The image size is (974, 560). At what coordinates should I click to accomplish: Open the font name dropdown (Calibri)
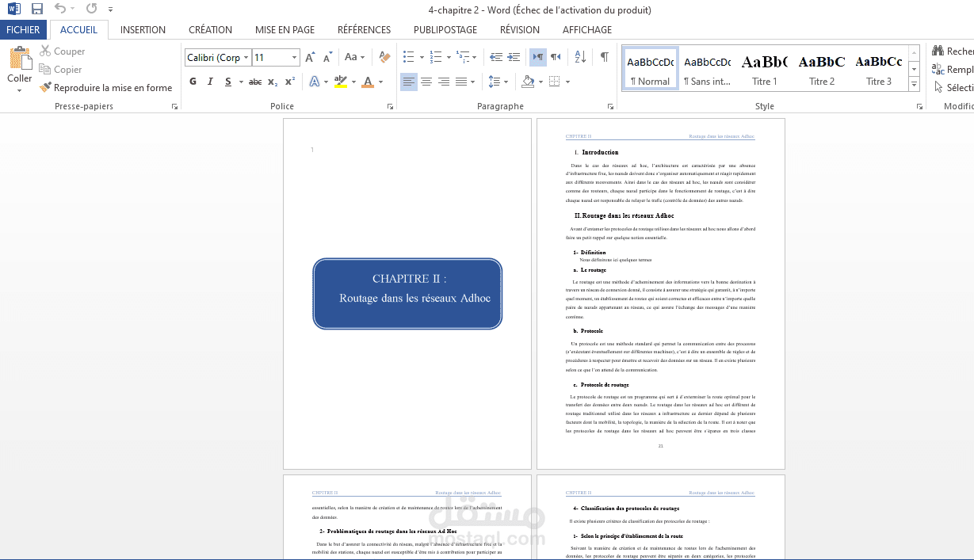(x=246, y=58)
